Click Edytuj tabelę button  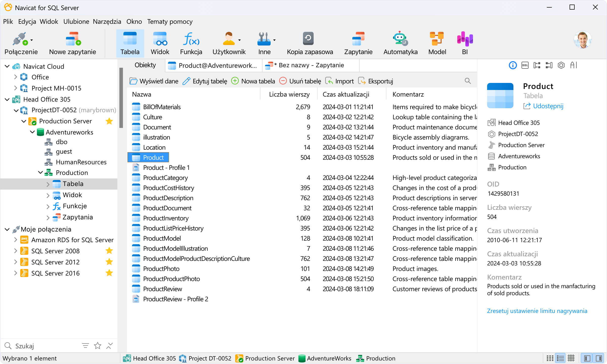(205, 81)
